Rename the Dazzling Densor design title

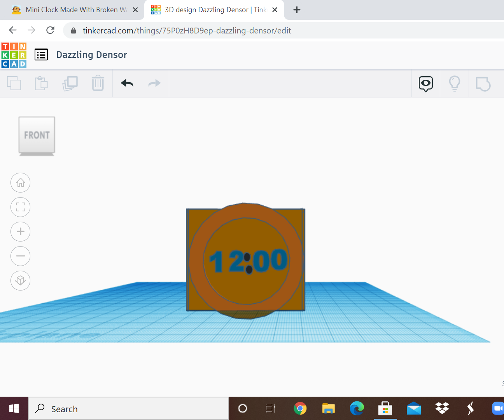pos(92,55)
